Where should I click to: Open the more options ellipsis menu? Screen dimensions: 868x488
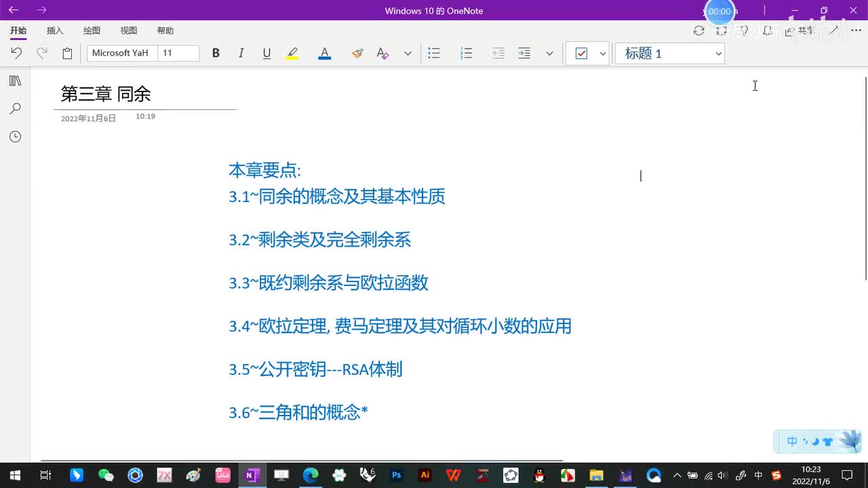(856, 30)
